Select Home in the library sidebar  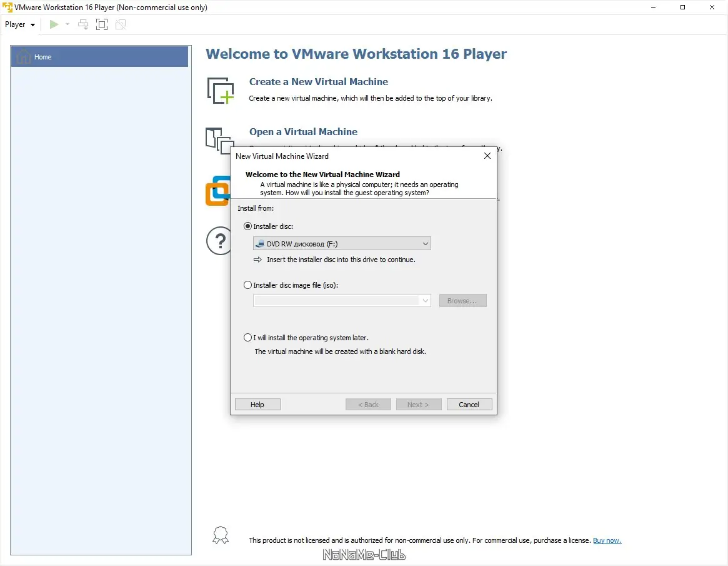pyautogui.click(x=99, y=57)
